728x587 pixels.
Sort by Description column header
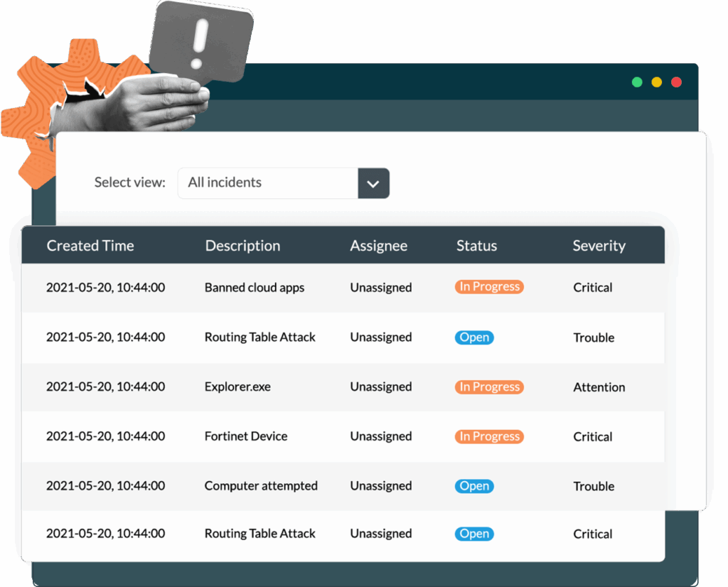coord(242,245)
